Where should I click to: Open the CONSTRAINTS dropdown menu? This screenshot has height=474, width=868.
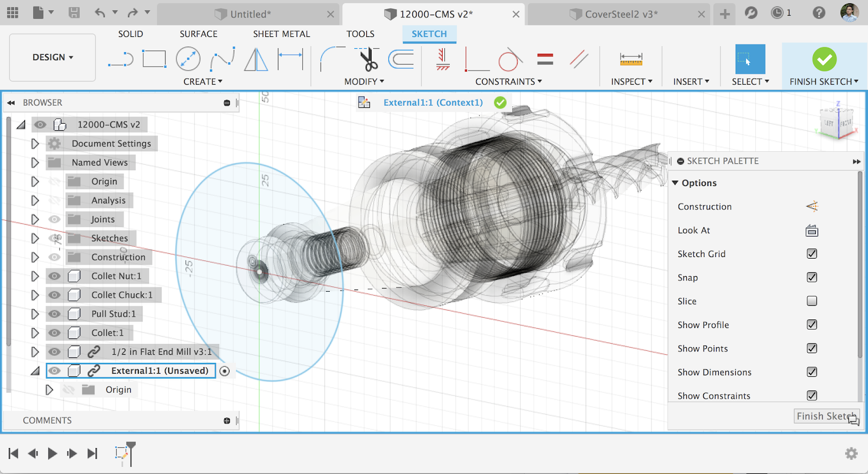click(x=508, y=81)
